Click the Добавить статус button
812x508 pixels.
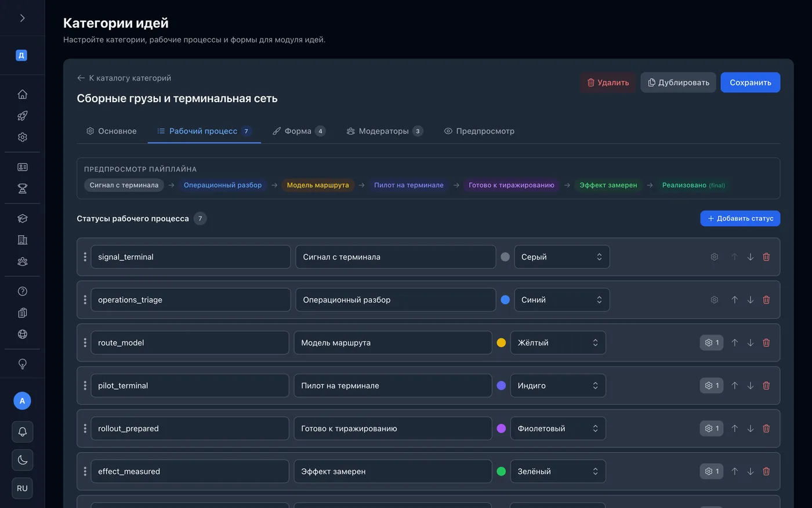click(740, 218)
